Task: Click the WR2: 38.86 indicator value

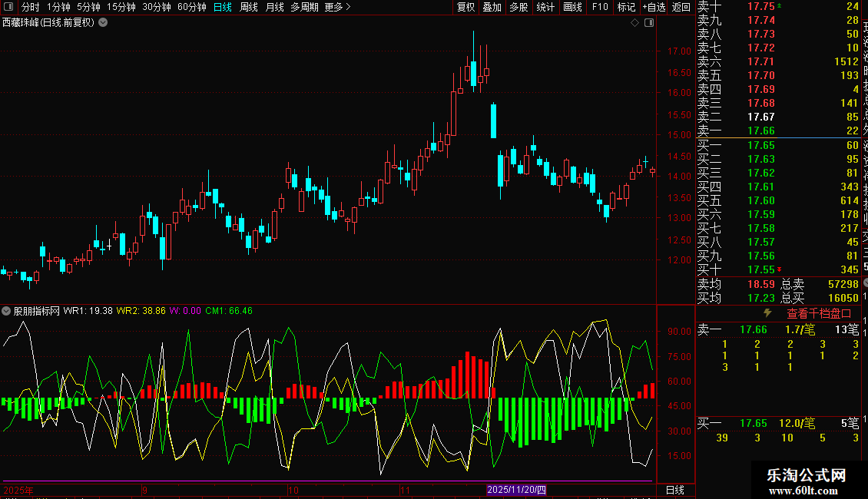Action: (x=141, y=311)
